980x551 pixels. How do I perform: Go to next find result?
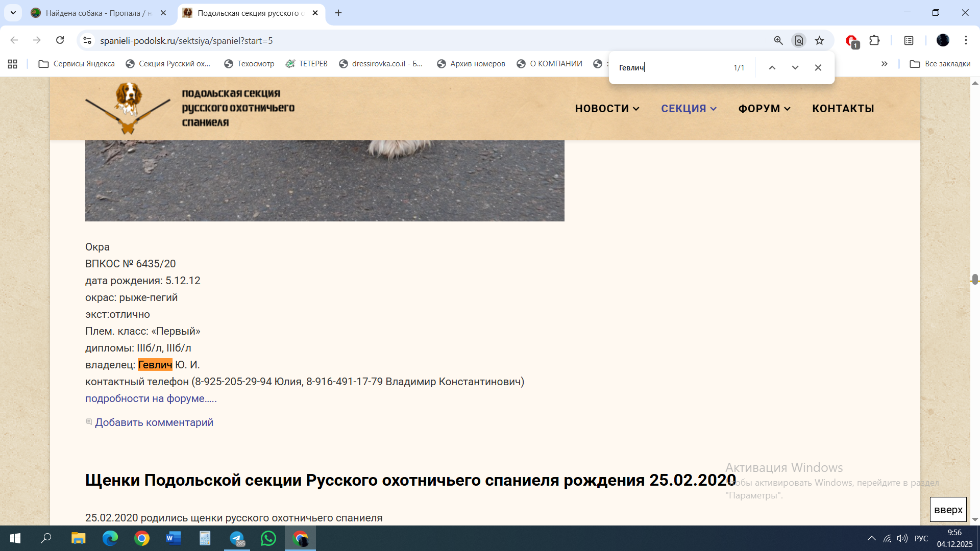point(795,67)
